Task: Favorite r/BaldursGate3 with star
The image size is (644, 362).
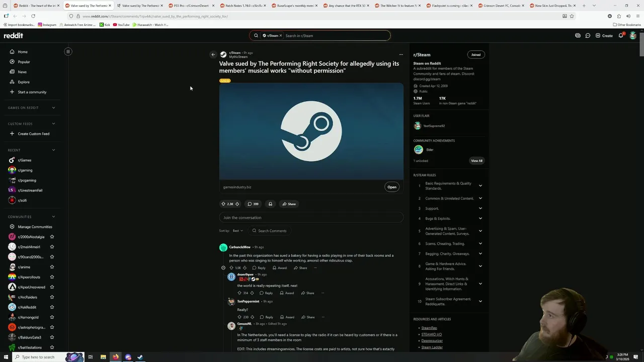Action: point(52,337)
